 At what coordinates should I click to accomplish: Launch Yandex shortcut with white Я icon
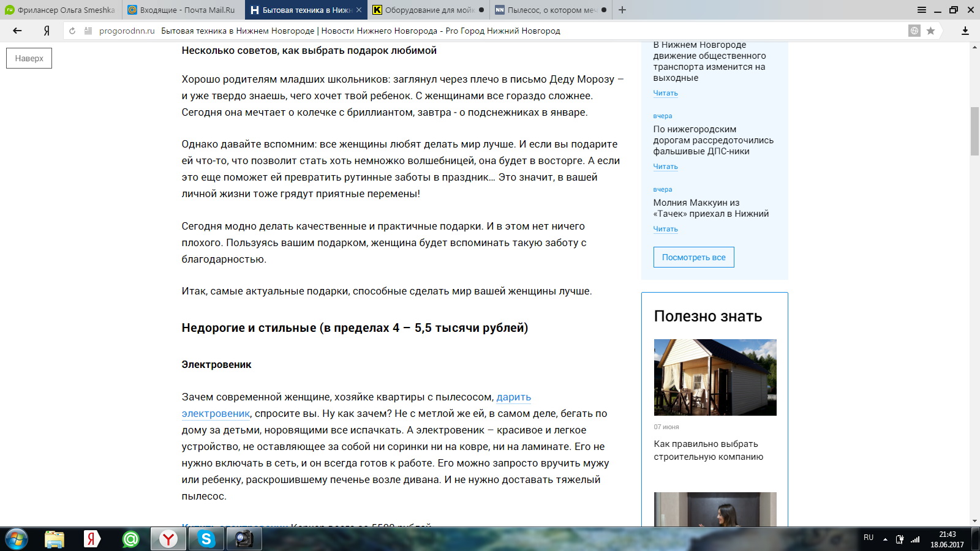(92, 539)
